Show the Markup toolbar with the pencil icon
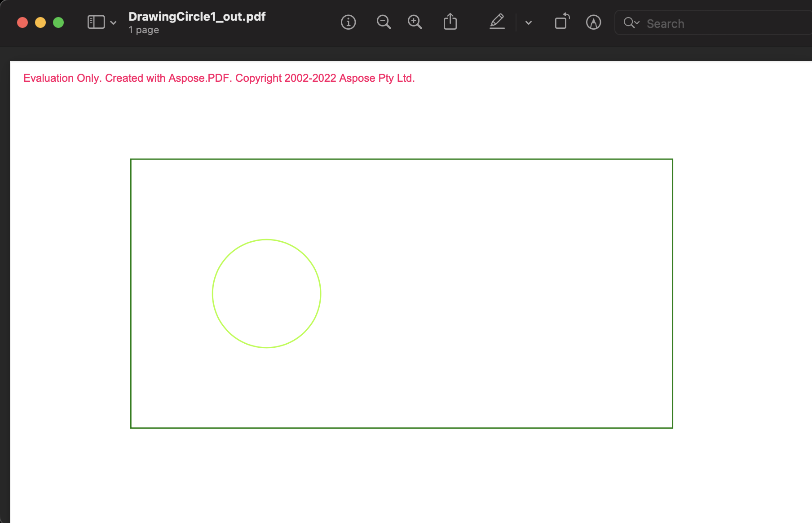 (497, 22)
